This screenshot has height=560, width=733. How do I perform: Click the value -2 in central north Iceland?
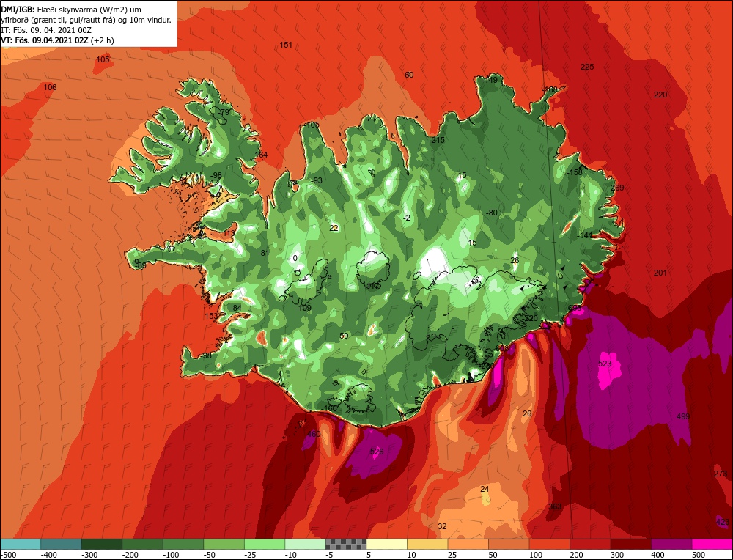pyautogui.click(x=407, y=218)
